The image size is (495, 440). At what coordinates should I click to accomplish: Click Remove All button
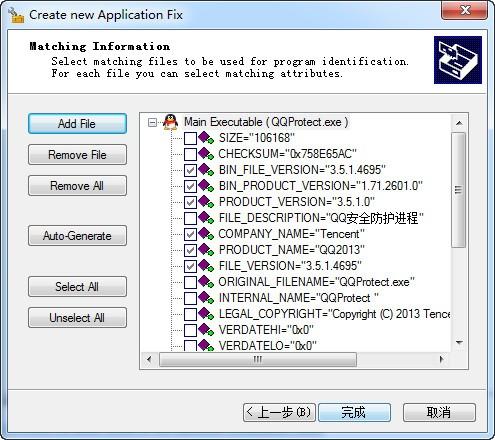pyautogui.click(x=77, y=186)
